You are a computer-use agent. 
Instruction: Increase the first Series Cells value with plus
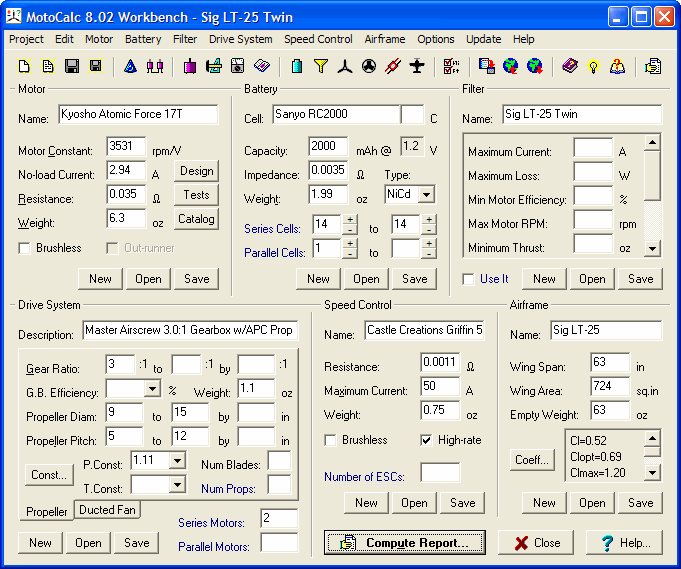350,219
